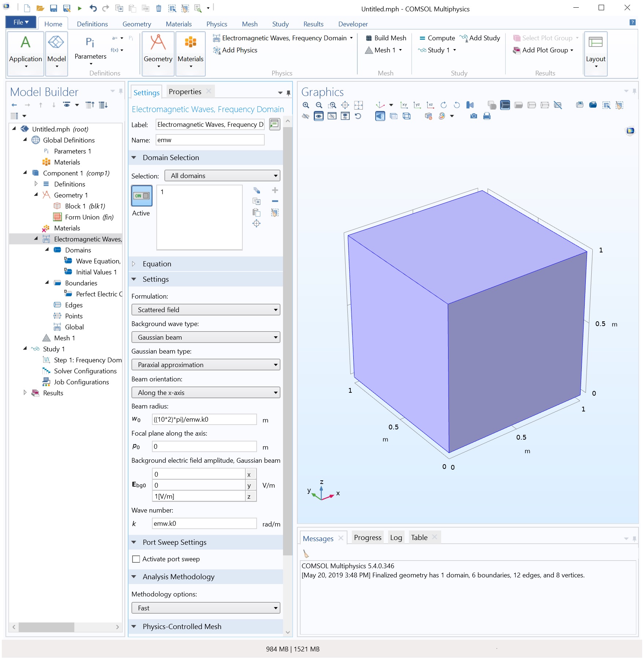Click the Save icon in quick toolbar

point(53,8)
